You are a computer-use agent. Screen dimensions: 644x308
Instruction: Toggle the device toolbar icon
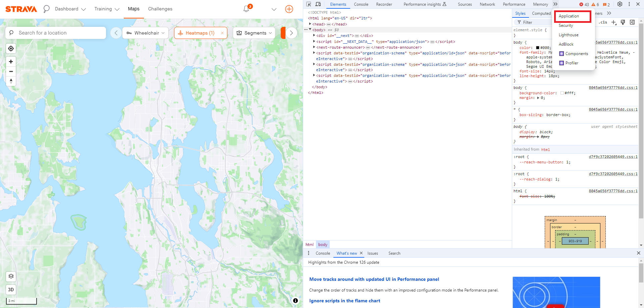coord(318,4)
